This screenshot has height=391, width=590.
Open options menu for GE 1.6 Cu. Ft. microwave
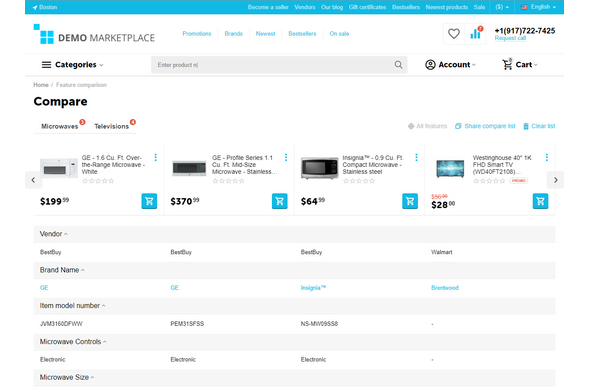click(x=155, y=157)
